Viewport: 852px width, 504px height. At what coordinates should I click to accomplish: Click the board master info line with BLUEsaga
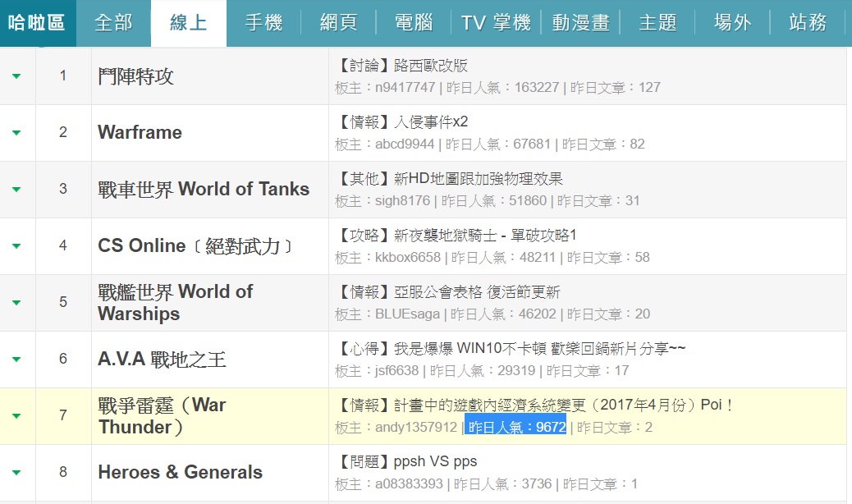(492, 314)
